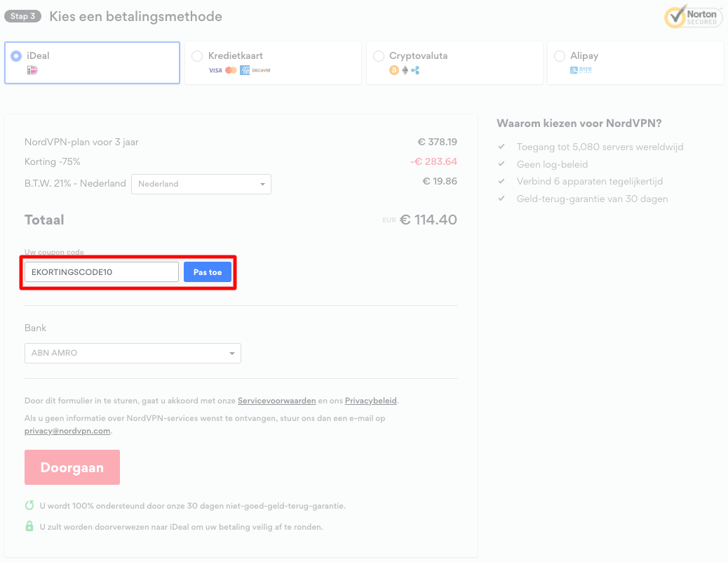Click the 'Totaal' label

point(44,220)
